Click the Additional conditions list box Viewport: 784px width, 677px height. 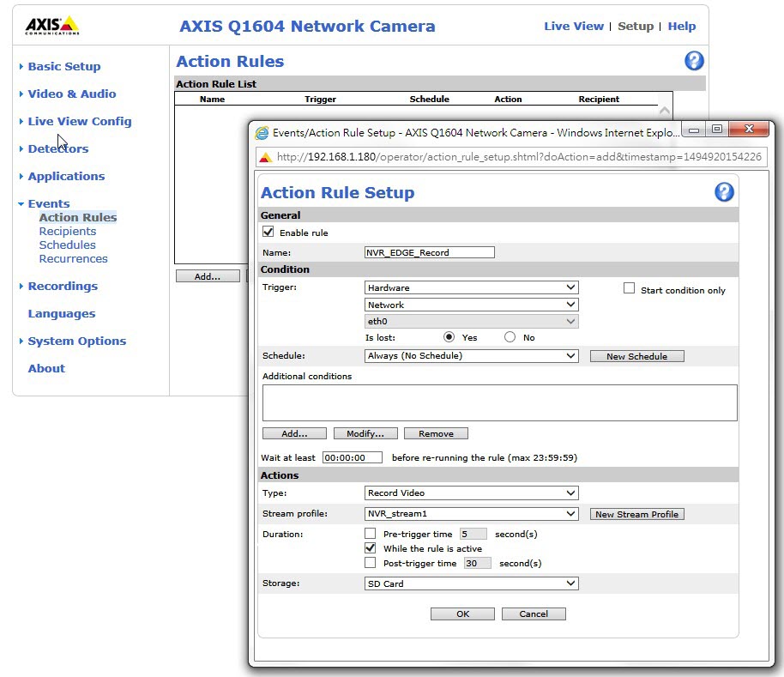(499, 402)
